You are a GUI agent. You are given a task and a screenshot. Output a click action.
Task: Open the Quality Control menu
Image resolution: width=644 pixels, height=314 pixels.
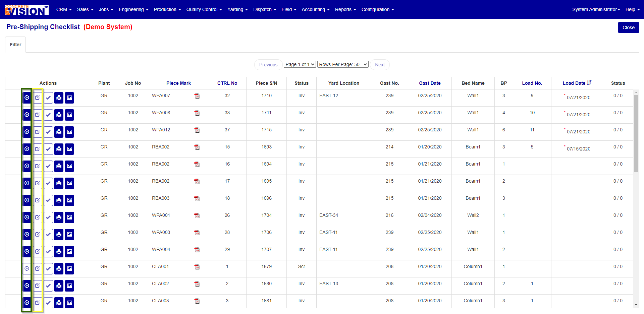[204, 9]
